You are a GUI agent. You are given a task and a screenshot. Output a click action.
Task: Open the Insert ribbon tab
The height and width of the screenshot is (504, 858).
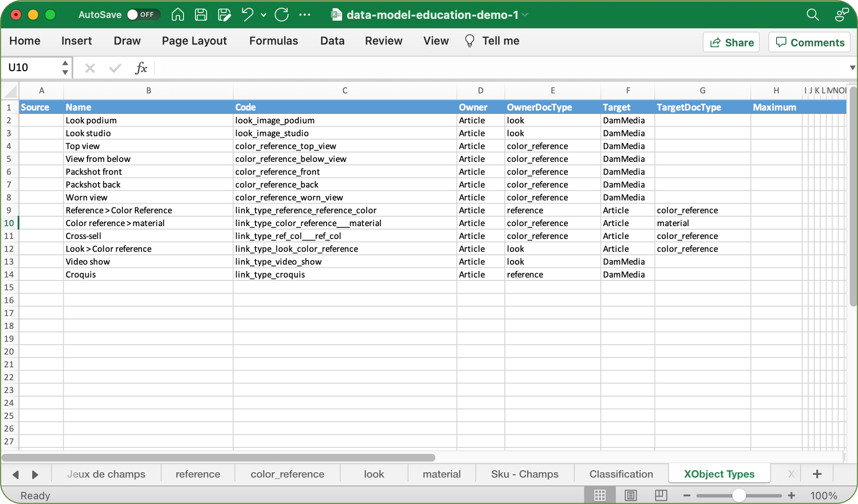click(x=77, y=41)
